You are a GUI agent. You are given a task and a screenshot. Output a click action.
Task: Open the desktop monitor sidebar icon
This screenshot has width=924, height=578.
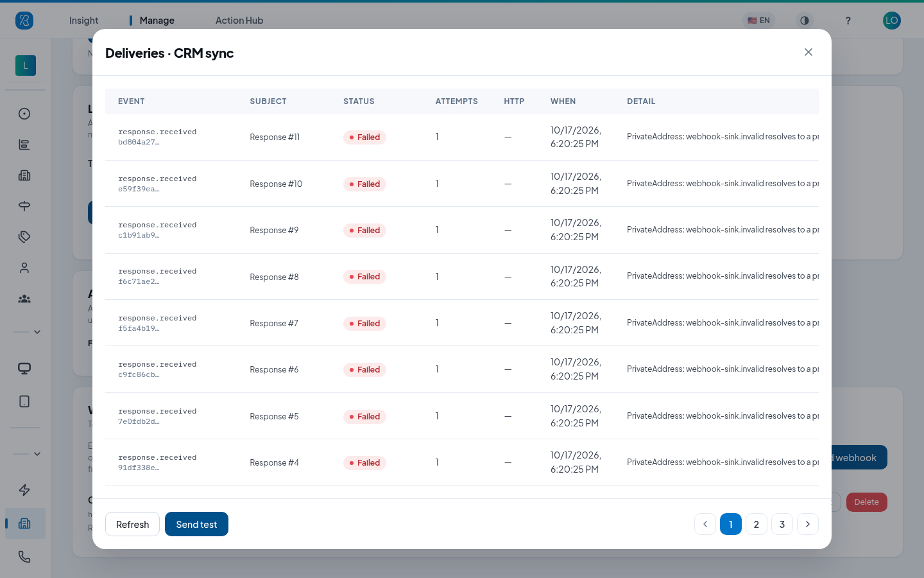[x=24, y=369]
